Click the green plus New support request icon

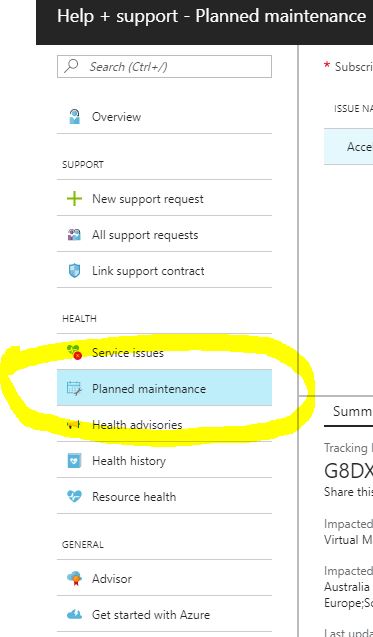(x=74, y=199)
